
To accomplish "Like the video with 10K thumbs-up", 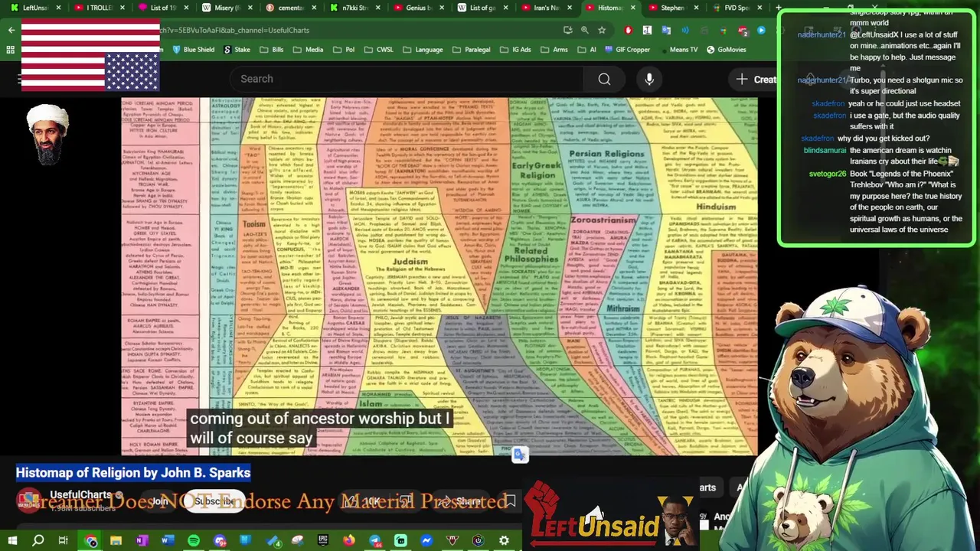I will [x=363, y=502].
